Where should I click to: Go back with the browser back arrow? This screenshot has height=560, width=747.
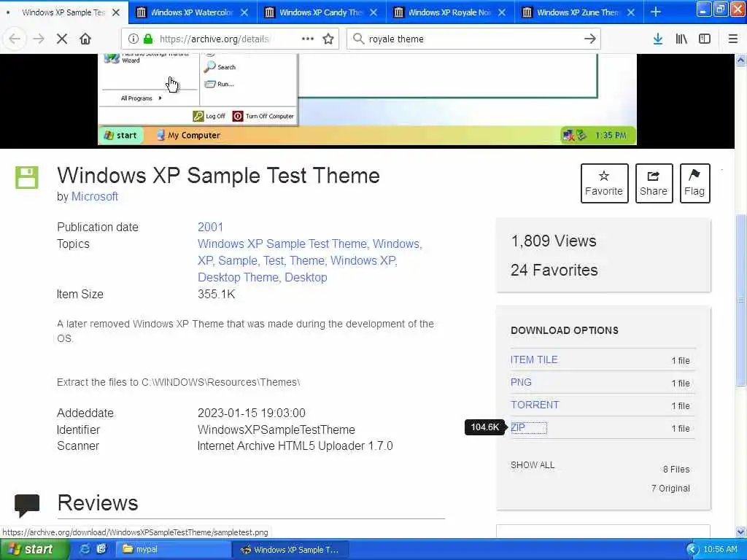[15, 39]
